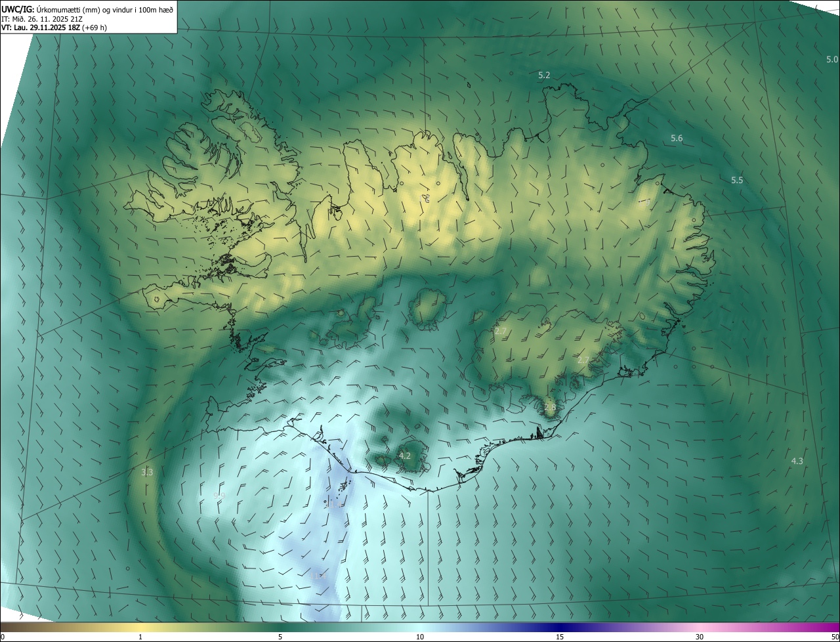
Task: Click the 5.2 value label on the map
Action: (x=544, y=75)
